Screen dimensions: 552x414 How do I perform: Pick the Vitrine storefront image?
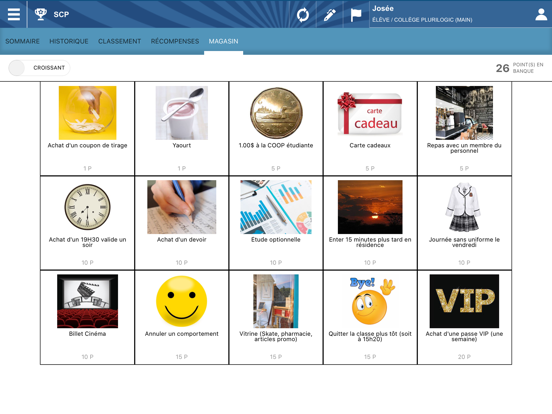pos(276,301)
